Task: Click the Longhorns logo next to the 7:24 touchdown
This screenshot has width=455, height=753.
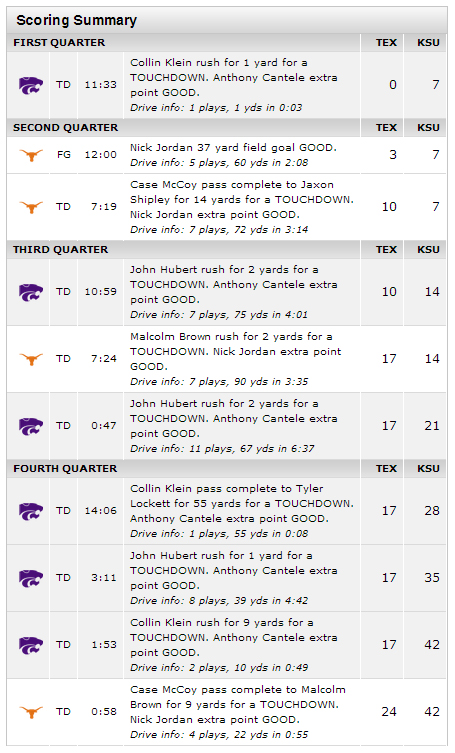Action: [31, 359]
